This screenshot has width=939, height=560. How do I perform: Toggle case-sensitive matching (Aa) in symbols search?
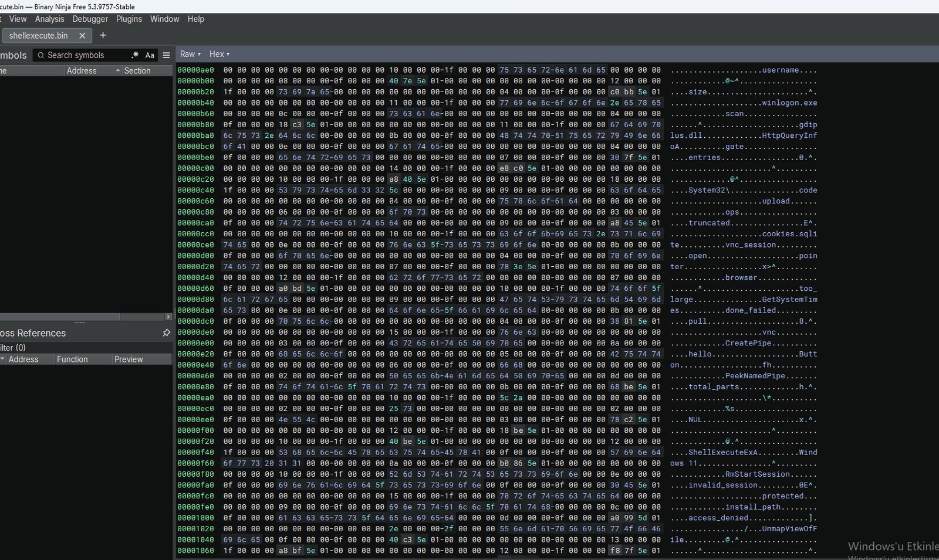[x=150, y=55]
